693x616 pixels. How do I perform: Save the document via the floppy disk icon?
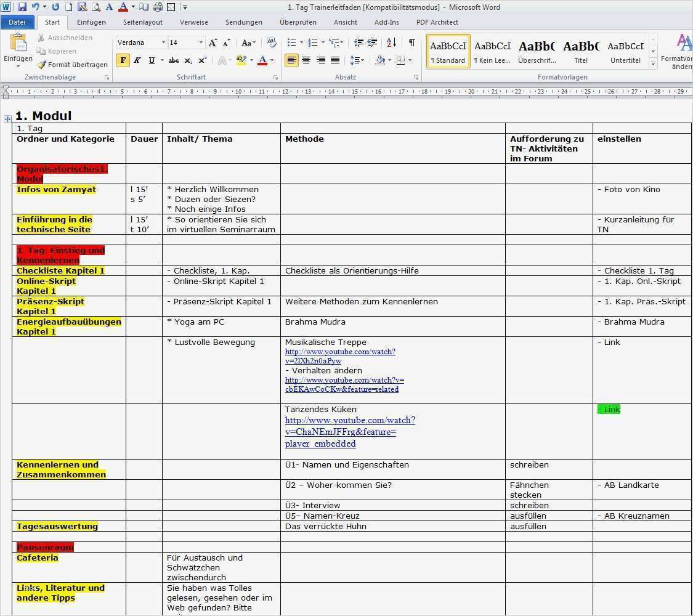(x=22, y=7)
